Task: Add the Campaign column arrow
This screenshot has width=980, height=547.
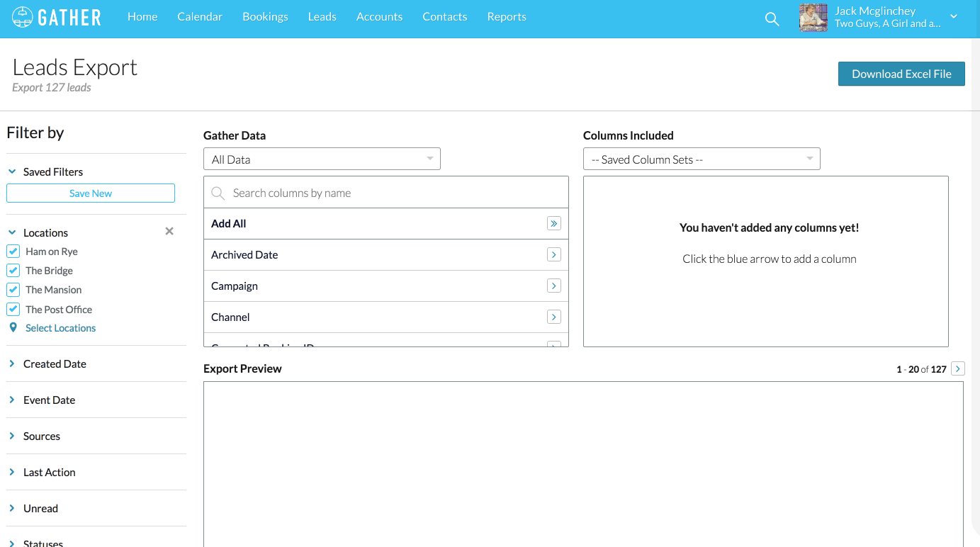Action: [x=554, y=286]
